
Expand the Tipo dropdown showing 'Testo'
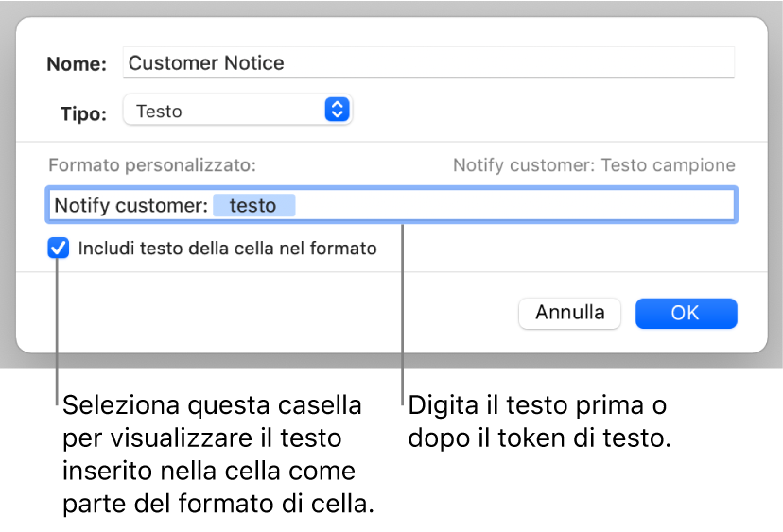[237, 111]
